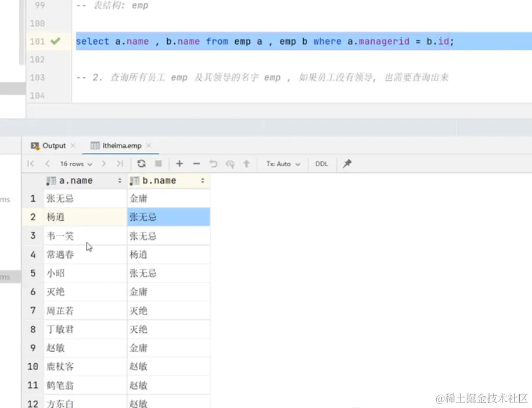532x408 pixels.
Task: Go to previous page of results
Action: 48,164
